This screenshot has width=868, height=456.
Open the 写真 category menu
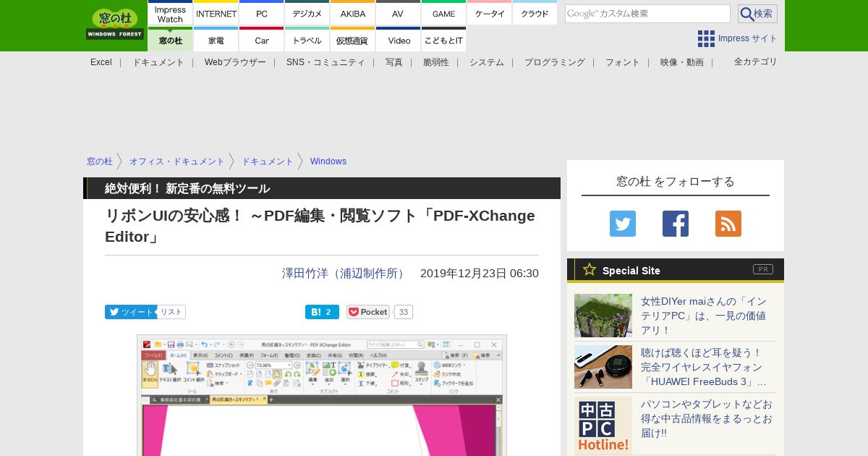tap(394, 62)
